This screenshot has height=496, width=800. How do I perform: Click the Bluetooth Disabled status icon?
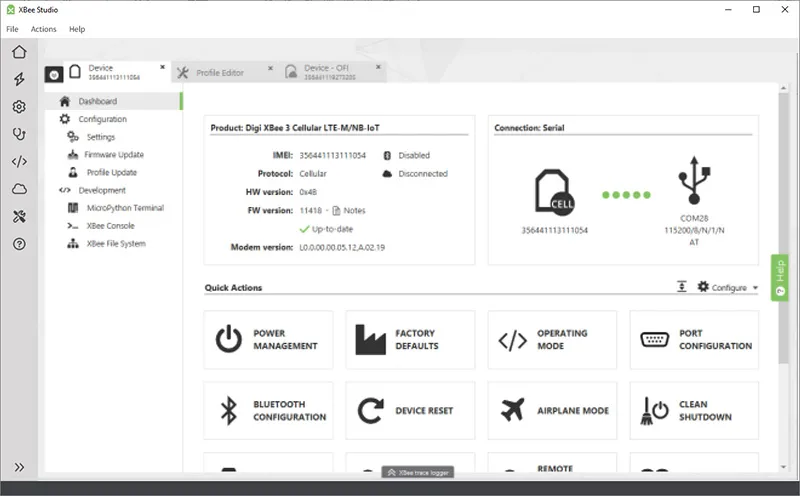[387, 155]
